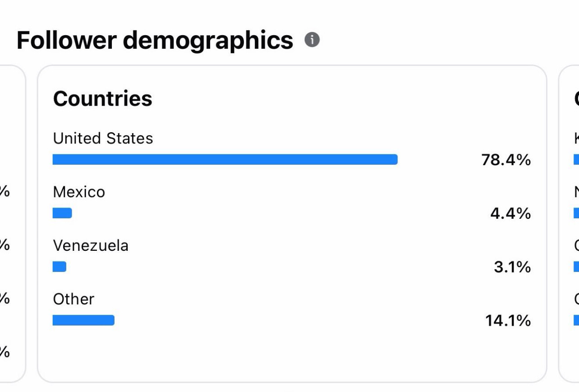Click the 4.4% value
This screenshot has height=392, width=579.
[x=510, y=213]
